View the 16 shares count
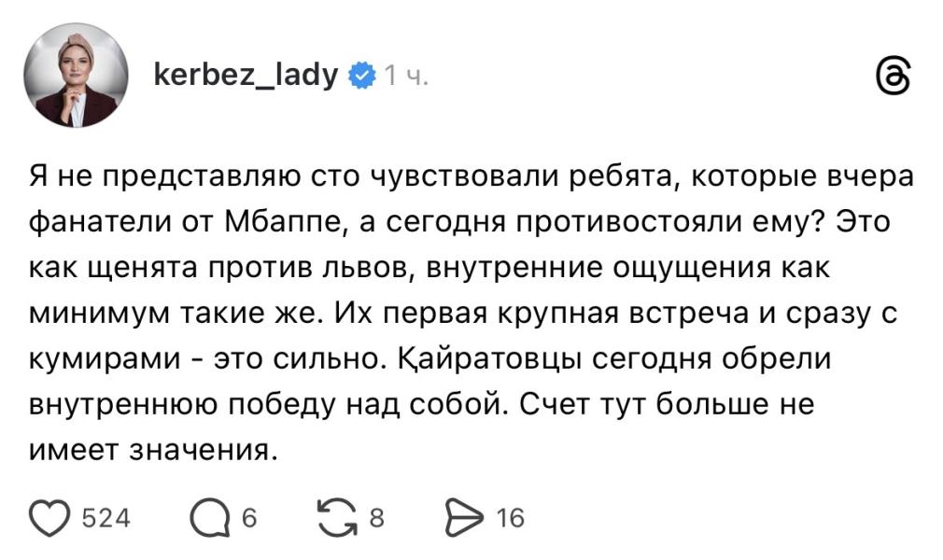Screen dimensions: 943x560 [511, 517]
